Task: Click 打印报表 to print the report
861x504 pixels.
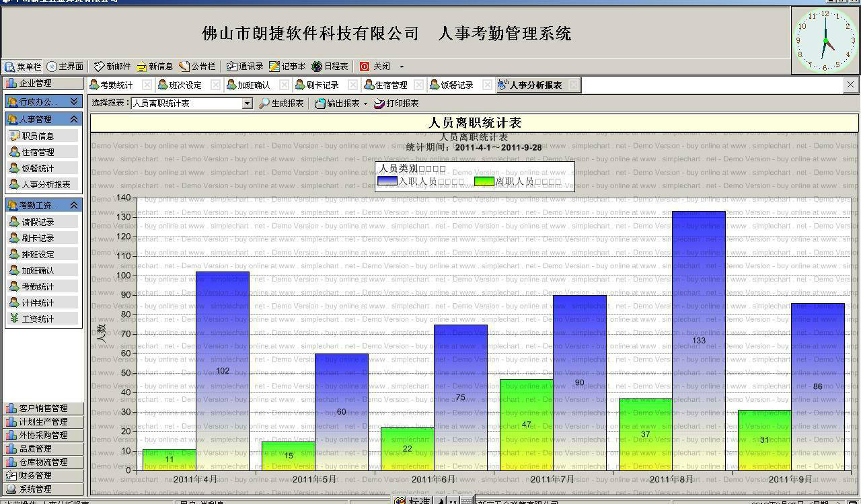Action: click(397, 103)
